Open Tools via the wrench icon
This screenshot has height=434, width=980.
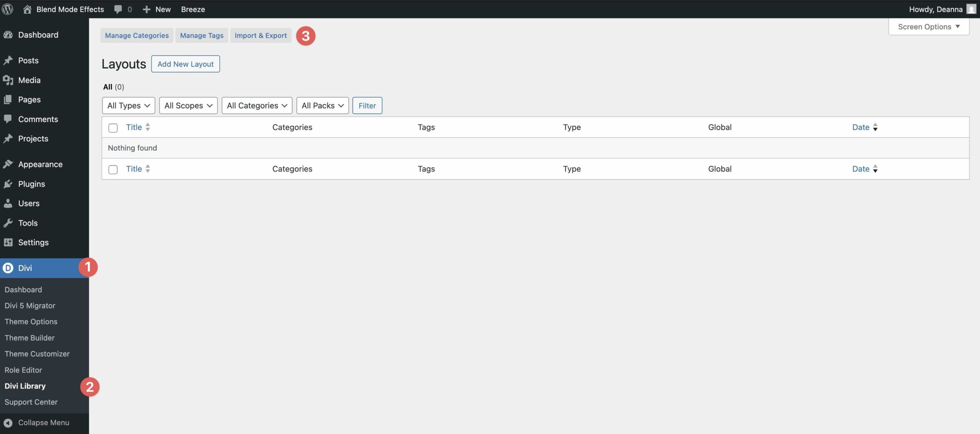point(9,223)
